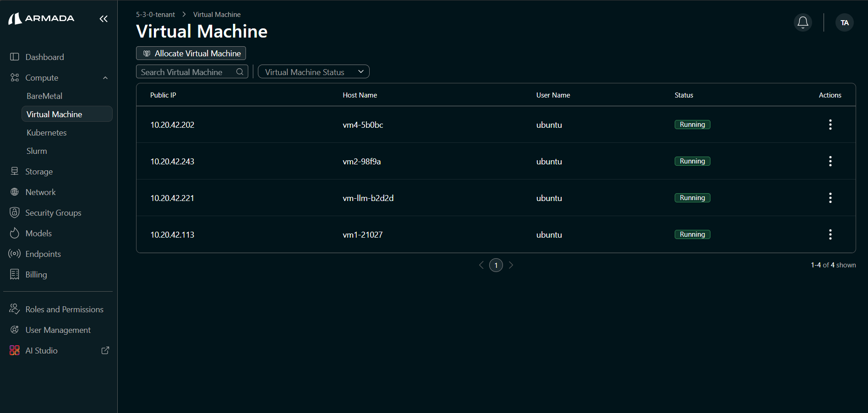This screenshot has height=413, width=868.
Task: Click the search magnifier icon
Action: coord(240,72)
